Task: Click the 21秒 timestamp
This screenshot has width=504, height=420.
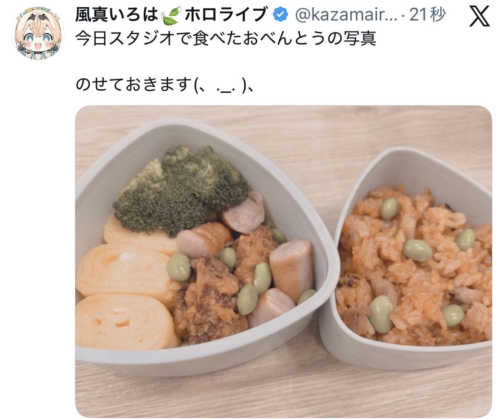Action: (x=427, y=15)
